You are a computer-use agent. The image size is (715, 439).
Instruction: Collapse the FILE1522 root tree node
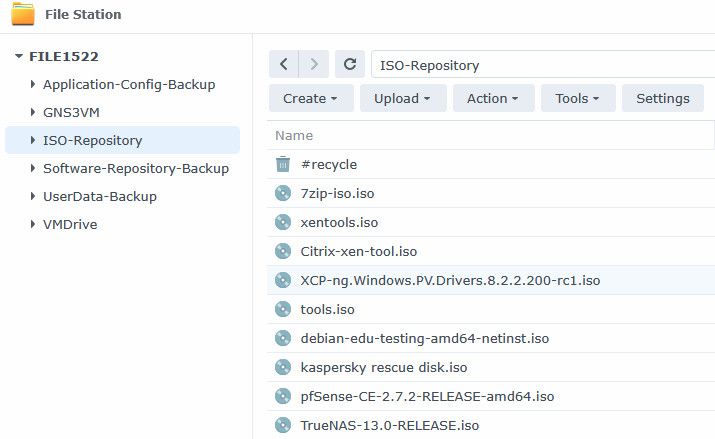[18, 57]
